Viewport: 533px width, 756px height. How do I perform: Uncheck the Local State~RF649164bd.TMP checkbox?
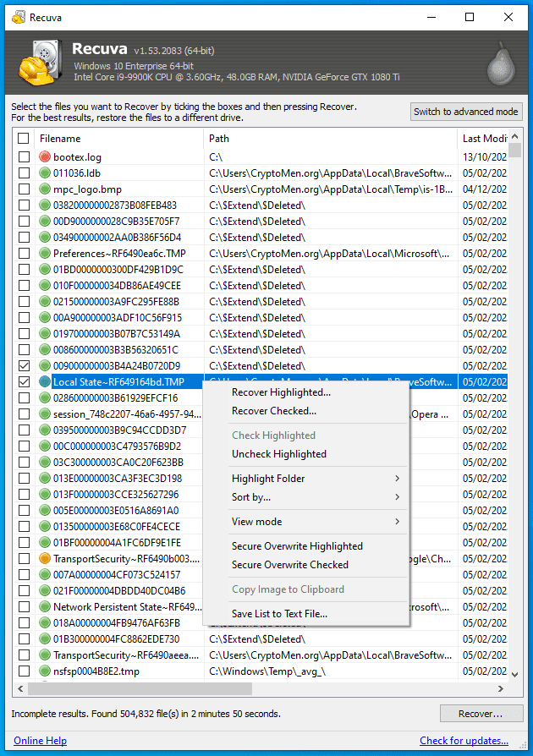click(x=24, y=382)
